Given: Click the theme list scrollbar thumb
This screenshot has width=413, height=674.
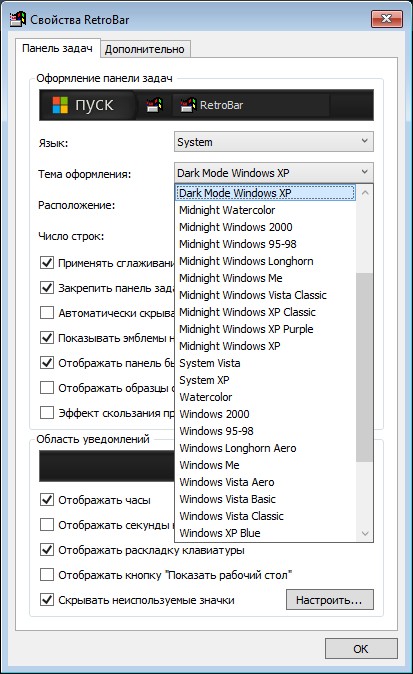Looking at the screenshot, I should point(365,368).
